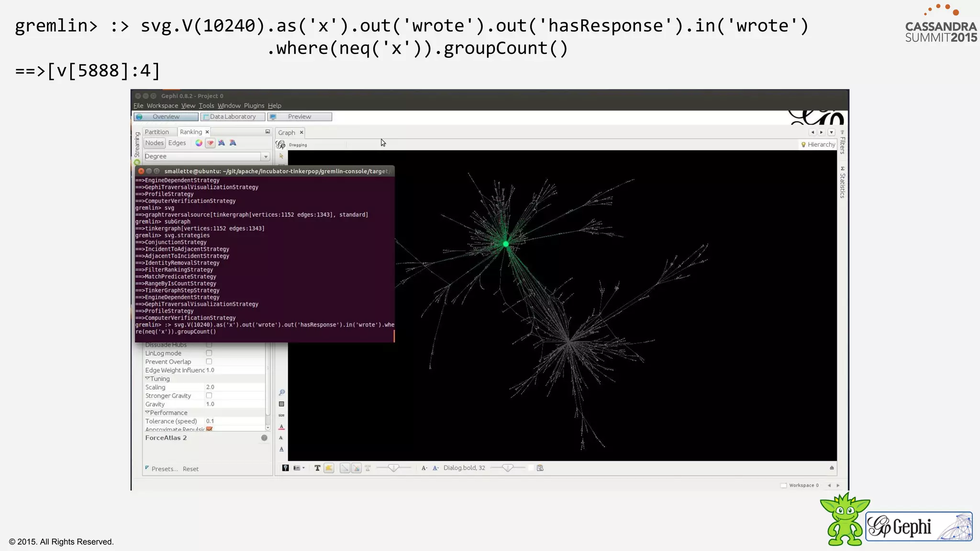Enable LinLog mode checkbox

click(209, 353)
